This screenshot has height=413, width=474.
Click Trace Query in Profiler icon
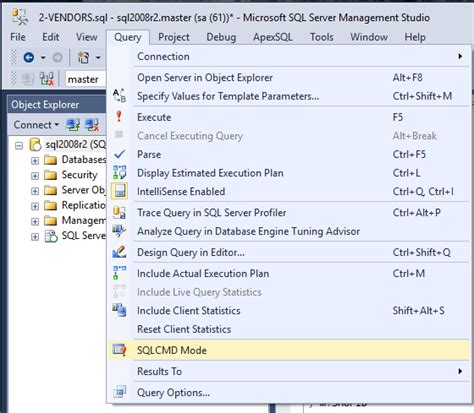point(119,213)
